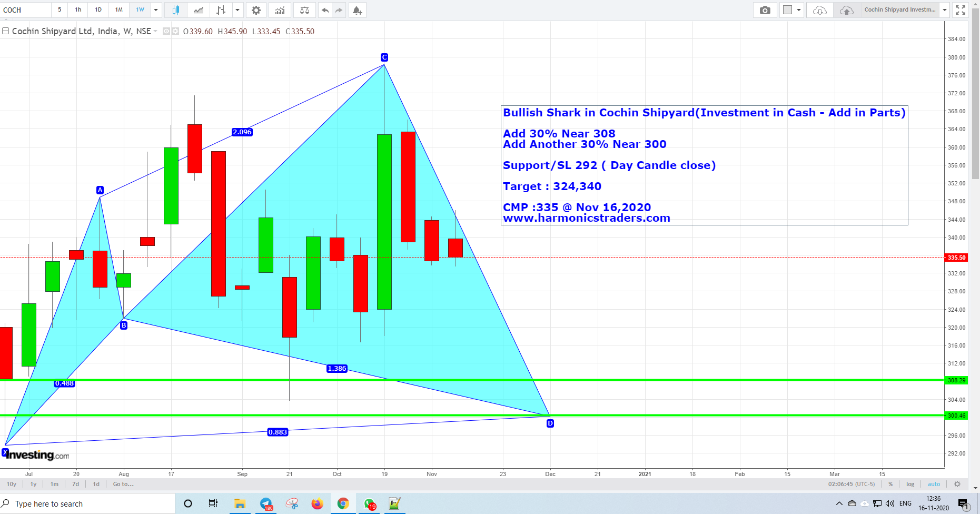Create an alert with the bell icon

357,9
